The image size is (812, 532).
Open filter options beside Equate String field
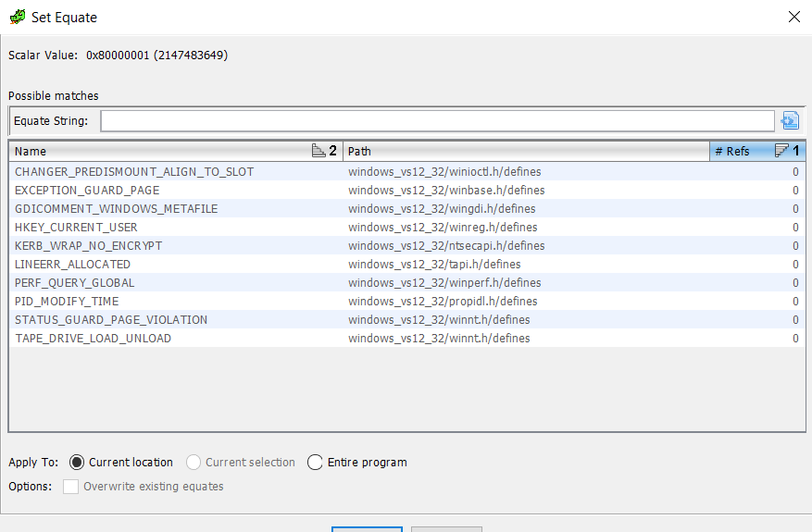click(x=790, y=121)
